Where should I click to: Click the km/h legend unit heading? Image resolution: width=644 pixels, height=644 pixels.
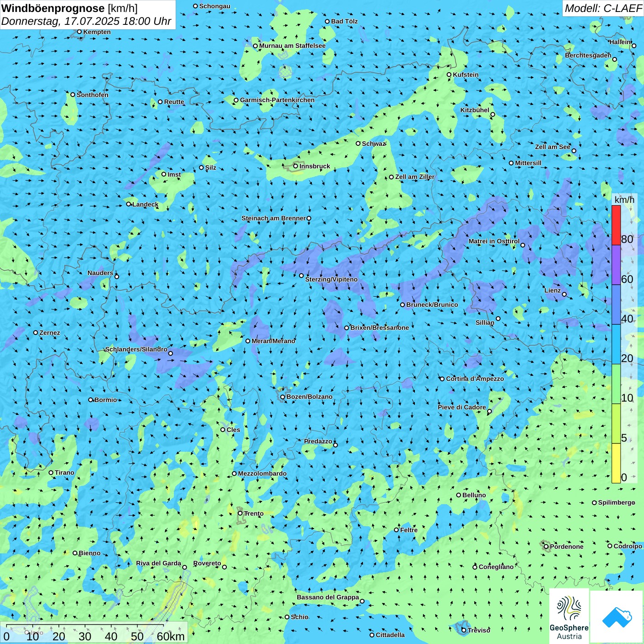(x=624, y=200)
